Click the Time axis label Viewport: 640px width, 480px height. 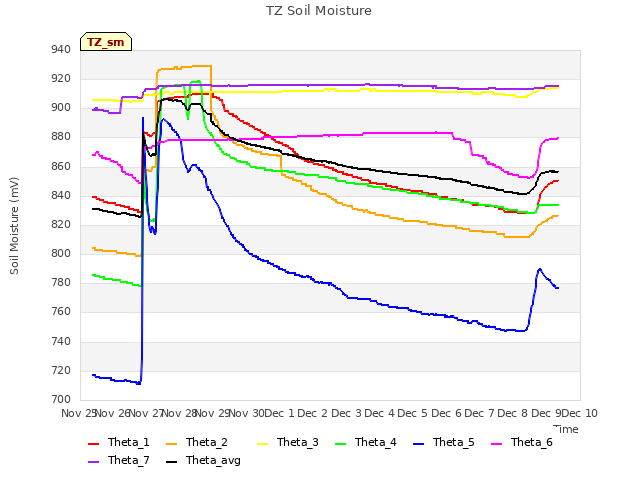tap(566, 429)
